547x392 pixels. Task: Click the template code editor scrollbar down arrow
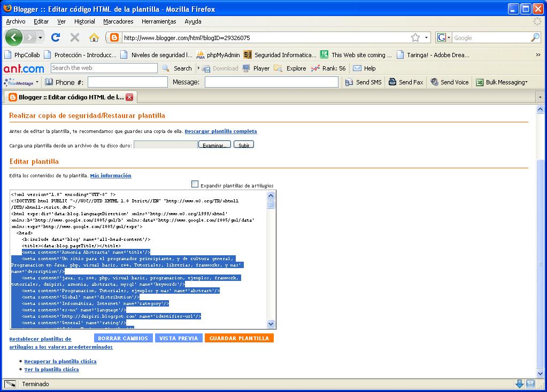coord(271,324)
